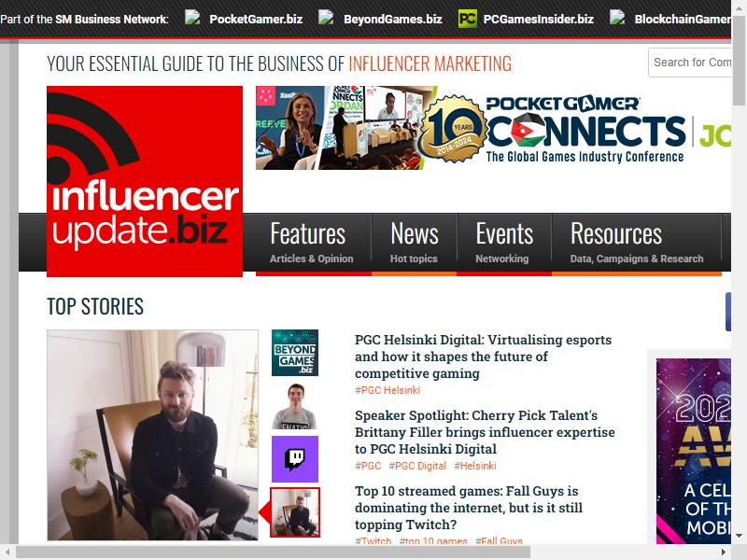Open the Pocket Gamer Connects banner ad

click(493, 128)
